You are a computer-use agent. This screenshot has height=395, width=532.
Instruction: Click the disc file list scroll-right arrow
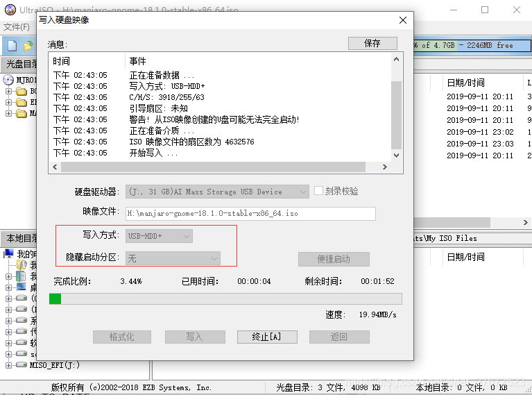tap(526, 222)
